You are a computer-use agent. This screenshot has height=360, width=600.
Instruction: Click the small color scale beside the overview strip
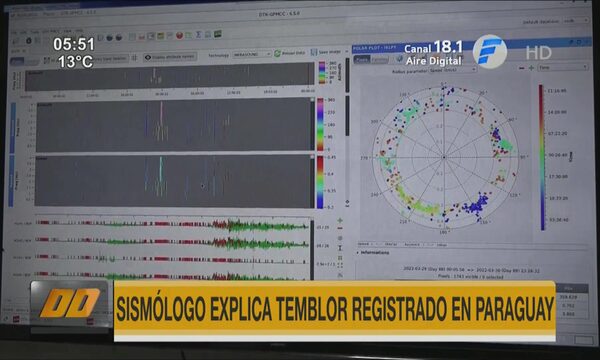(322, 72)
